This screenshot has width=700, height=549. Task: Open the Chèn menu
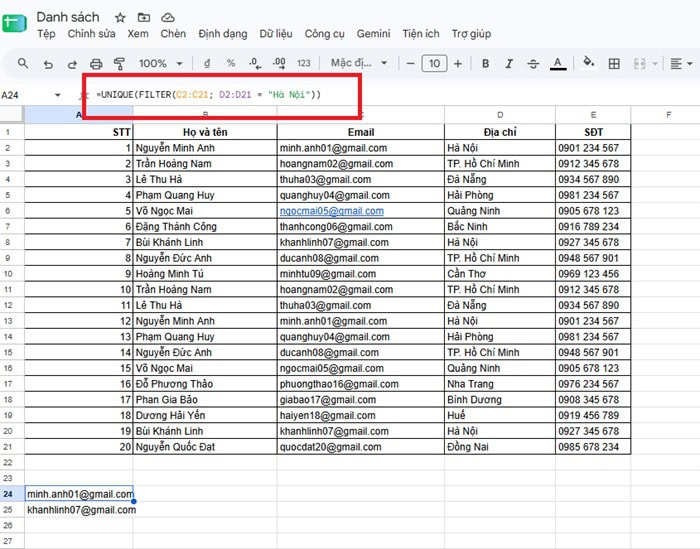(173, 34)
